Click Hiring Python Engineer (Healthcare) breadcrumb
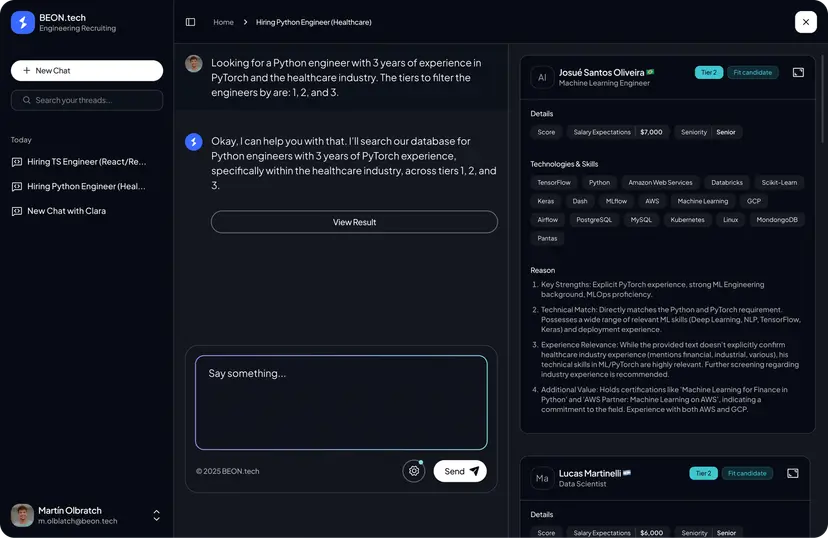 click(314, 22)
